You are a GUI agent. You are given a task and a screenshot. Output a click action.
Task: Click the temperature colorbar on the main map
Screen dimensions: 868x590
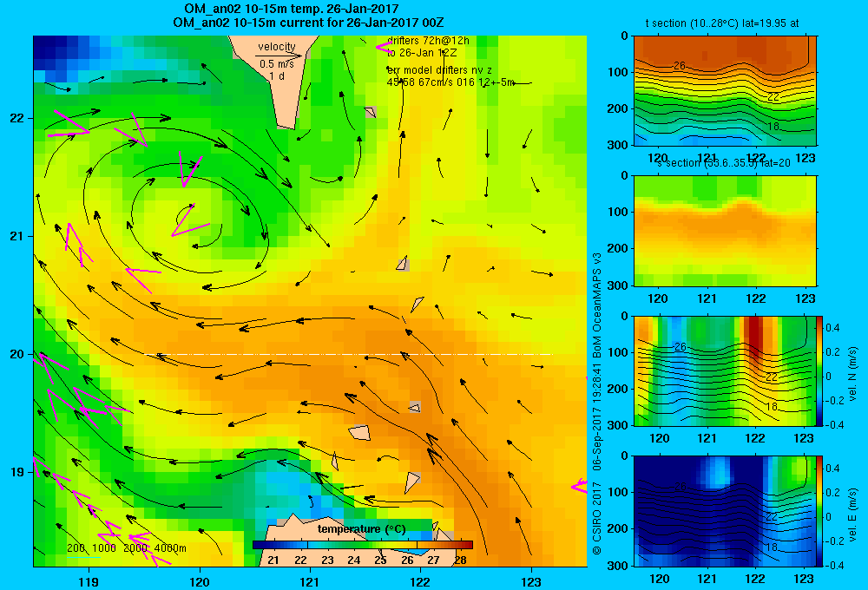pyautogui.click(x=363, y=545)
